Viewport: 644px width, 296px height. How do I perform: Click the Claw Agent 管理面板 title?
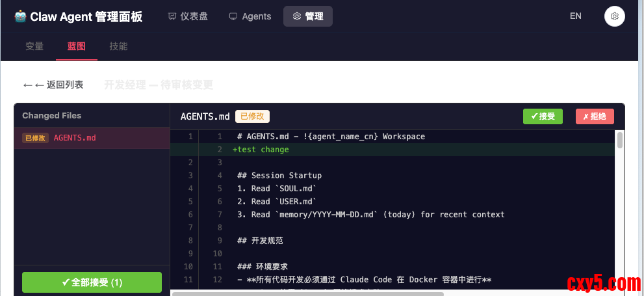coord(86,16)
